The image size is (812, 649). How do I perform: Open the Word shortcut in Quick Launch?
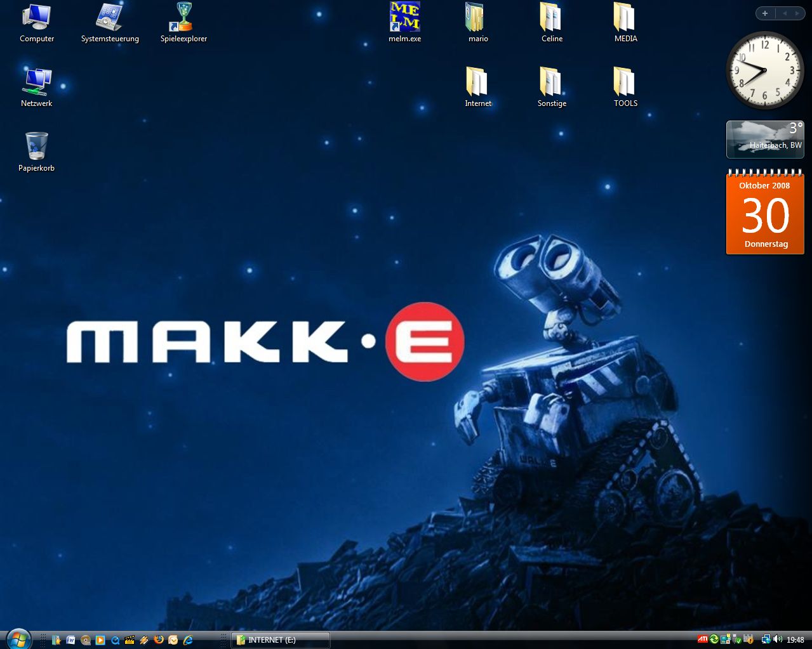pyautogui.click(x=71, y=640)
